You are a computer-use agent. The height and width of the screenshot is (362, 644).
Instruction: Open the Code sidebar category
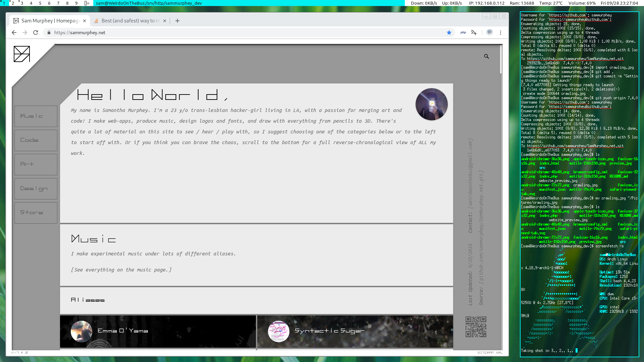point(36,140)
